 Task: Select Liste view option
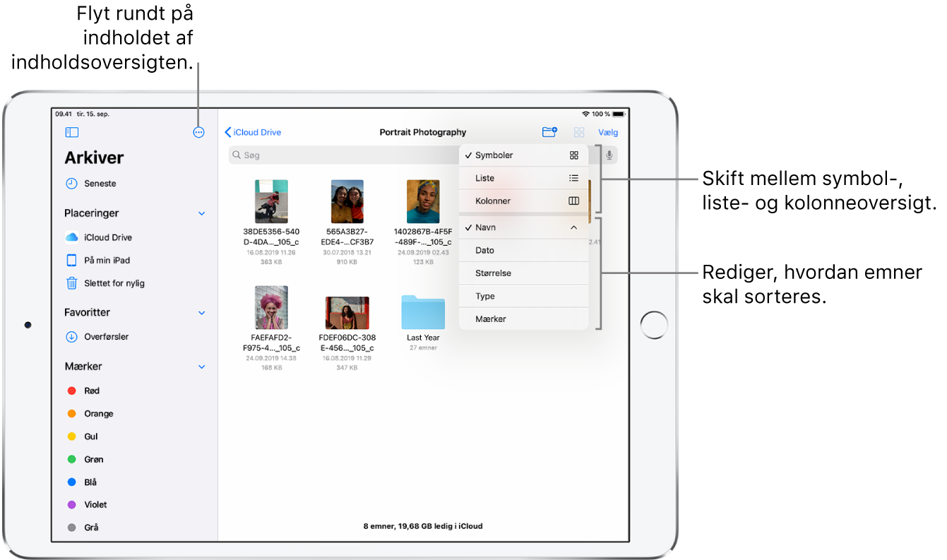(523, 178)
